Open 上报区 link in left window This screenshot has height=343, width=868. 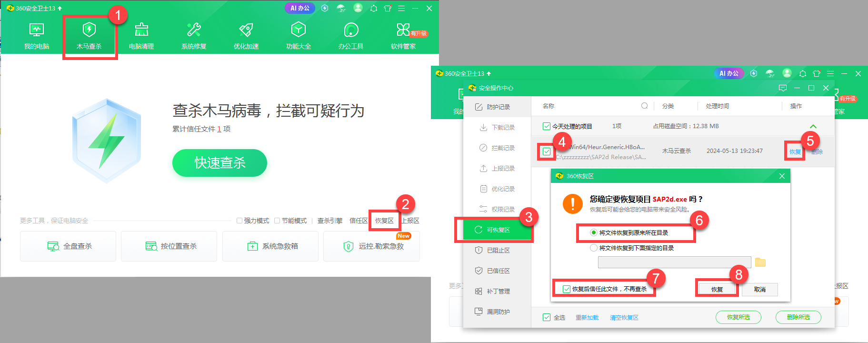(x=410, y=221)
